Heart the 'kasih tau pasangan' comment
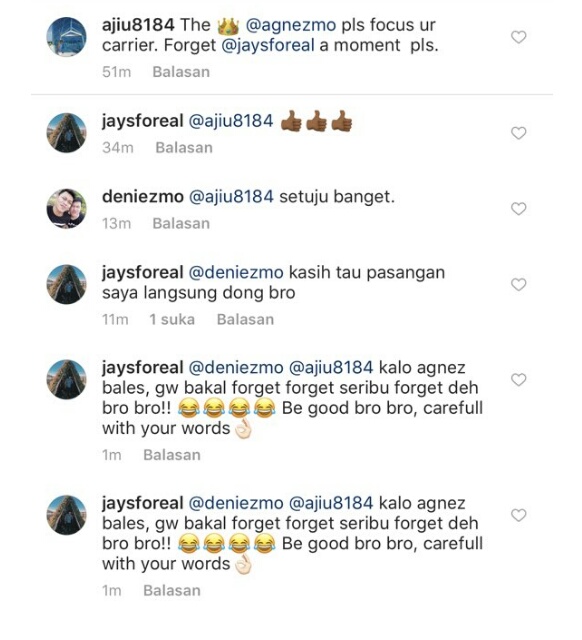582x640 pixels. pos(519,284)
